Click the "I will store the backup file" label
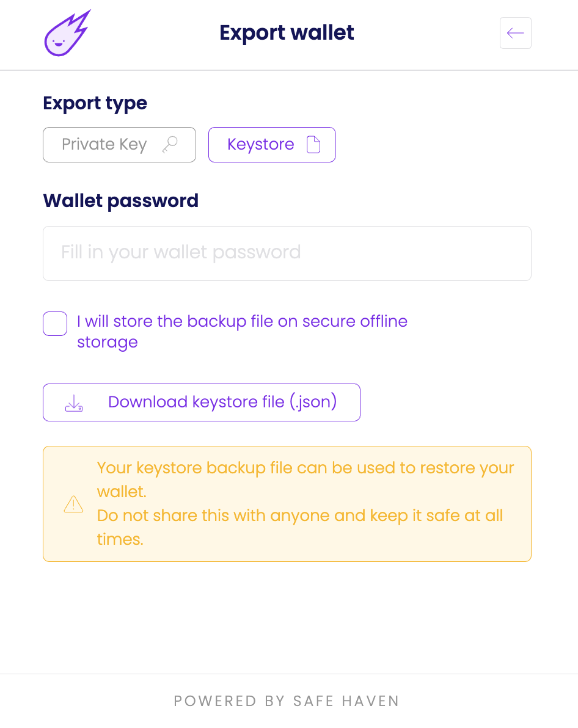 (x=242, y=321)
